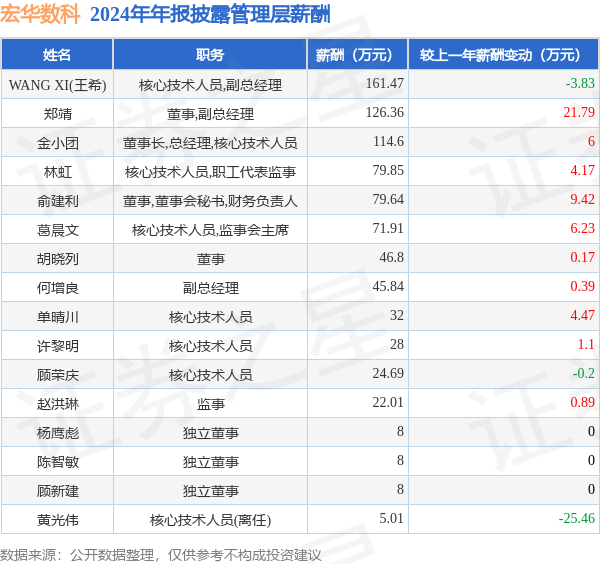
Task: Click the 6 change value for 金小团
Action: tap(591, 141)
